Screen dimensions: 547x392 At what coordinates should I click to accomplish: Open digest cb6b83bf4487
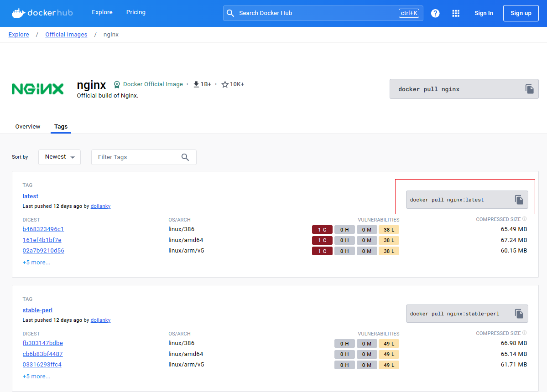point(42,354)
